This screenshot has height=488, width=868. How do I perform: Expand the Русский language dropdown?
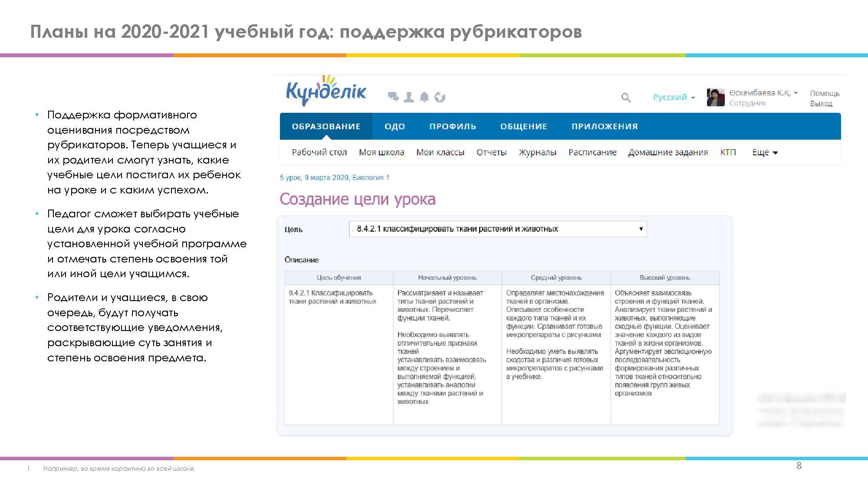click(x=674, y=97)
